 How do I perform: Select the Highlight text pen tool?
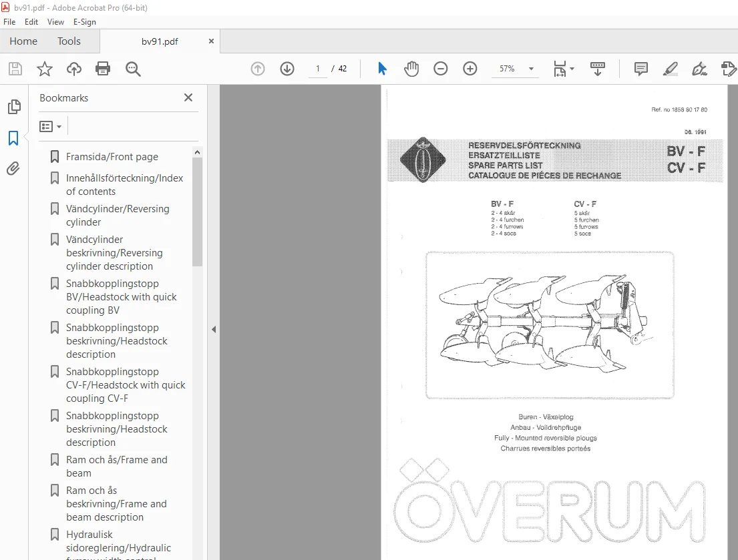[671, 69]
